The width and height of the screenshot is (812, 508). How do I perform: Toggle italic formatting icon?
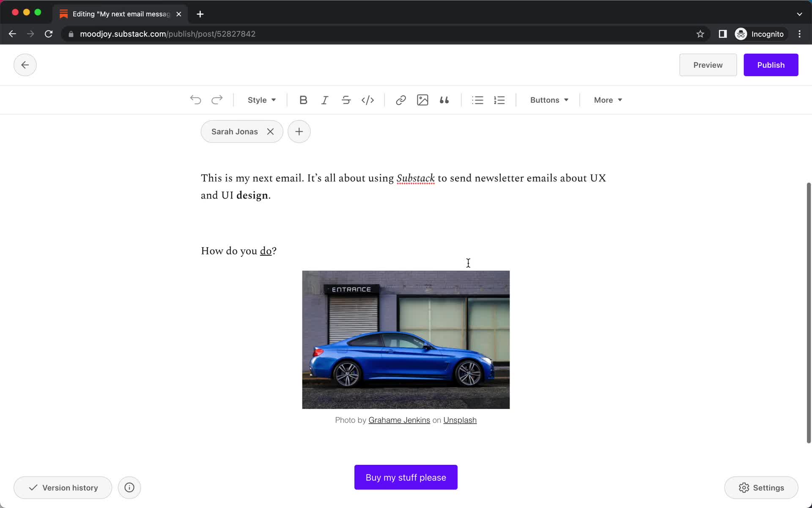(x=324, y=99)
